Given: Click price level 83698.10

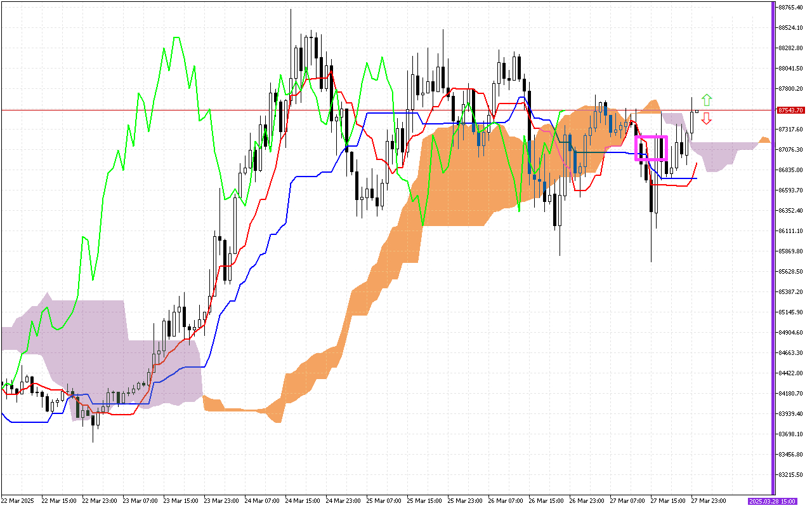Looking at the screenshot, I should (x=790, y=434).
